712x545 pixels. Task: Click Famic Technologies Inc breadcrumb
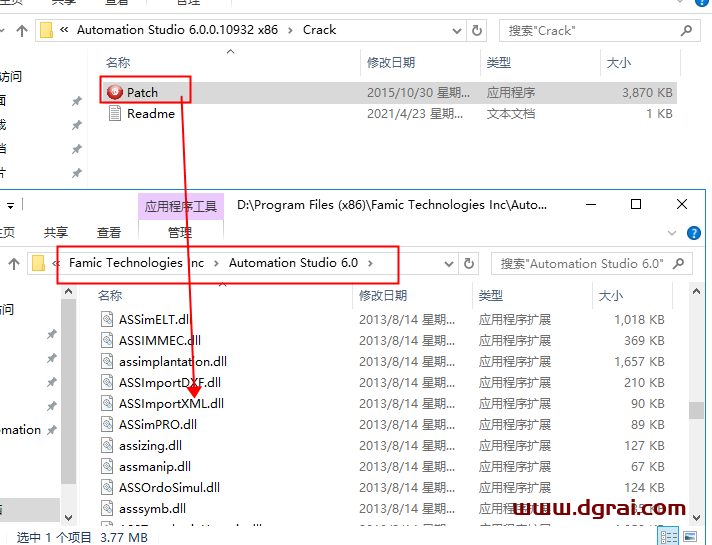click(136, 263)
